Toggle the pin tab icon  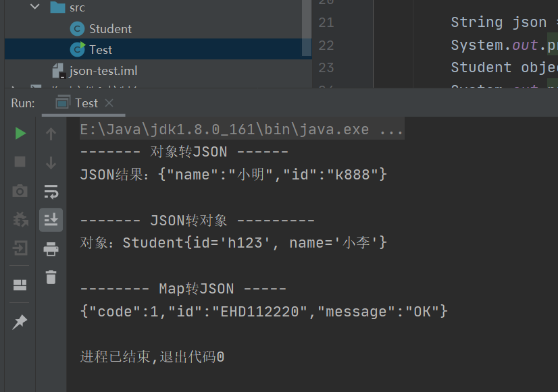(x=20, y=322)
